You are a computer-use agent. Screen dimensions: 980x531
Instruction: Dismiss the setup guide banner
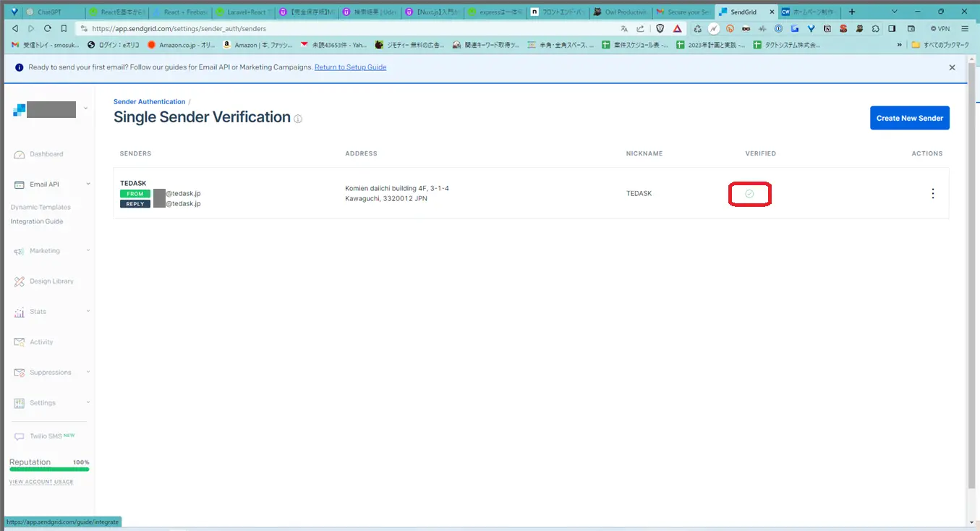point(952,67)
